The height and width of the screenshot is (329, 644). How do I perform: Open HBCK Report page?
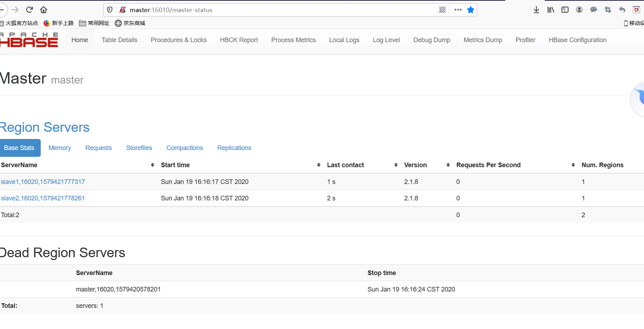pyautogui.click(x=239, y=40)
